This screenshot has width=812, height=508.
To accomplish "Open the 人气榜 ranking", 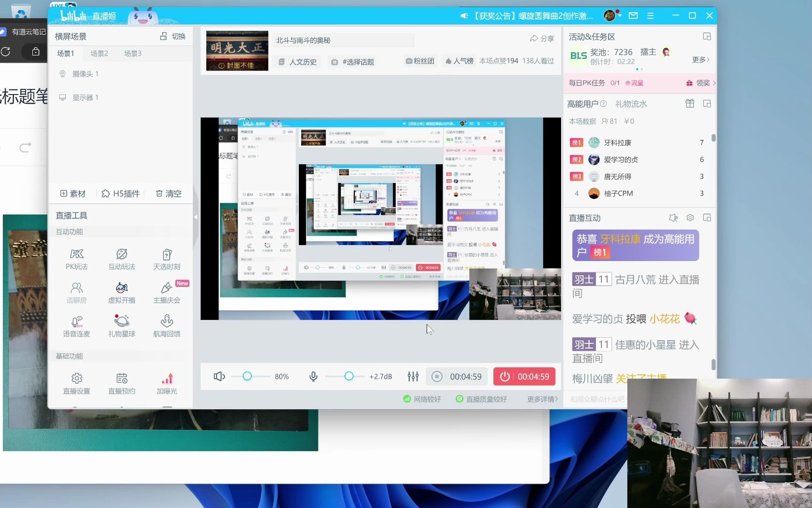I will pos(459,61).
